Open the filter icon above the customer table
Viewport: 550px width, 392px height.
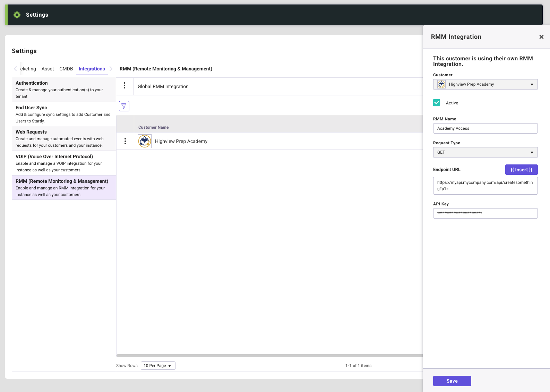click(124, 106)
